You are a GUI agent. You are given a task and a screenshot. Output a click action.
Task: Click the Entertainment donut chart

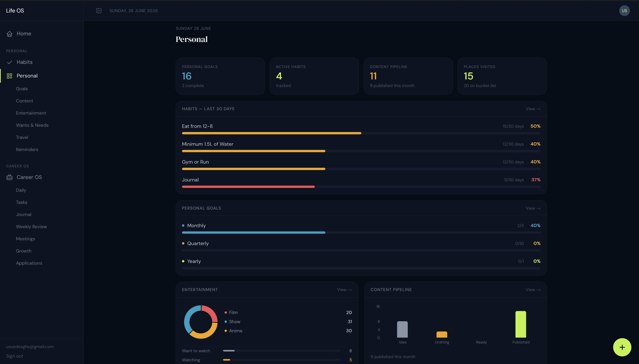coord(201,322)
